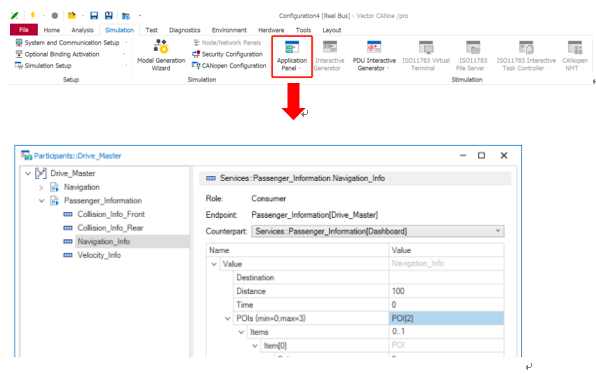This screenshot has height=375, width=596.
Task: Open the File tab
Action: [24, 30]
